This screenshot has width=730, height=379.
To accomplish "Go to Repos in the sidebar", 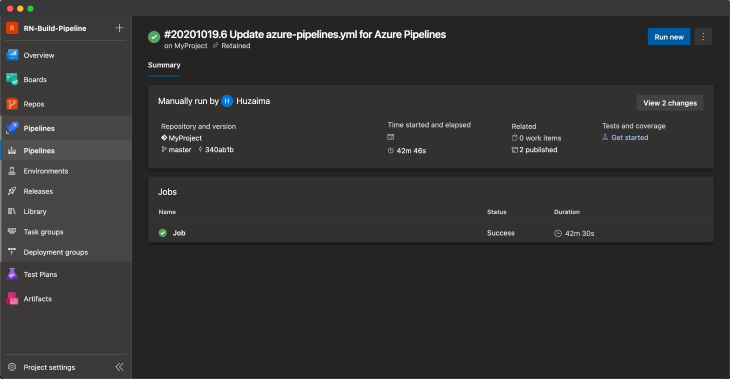I will [34, 104].
